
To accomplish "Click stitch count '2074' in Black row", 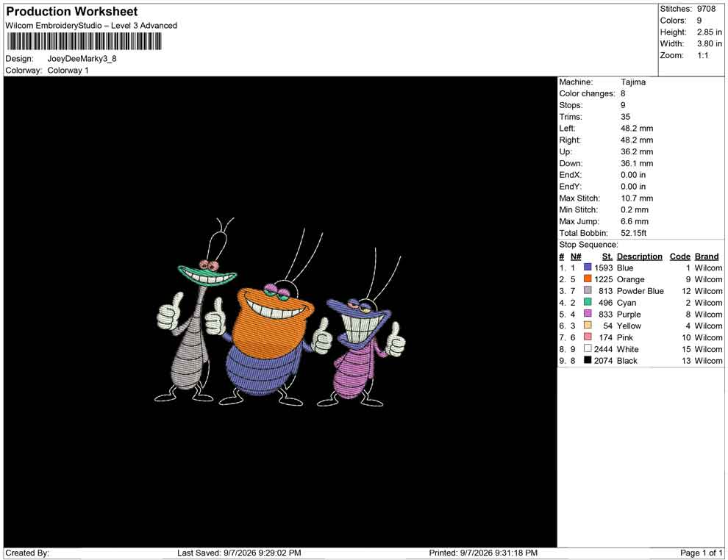I will [x=603, y=361].
